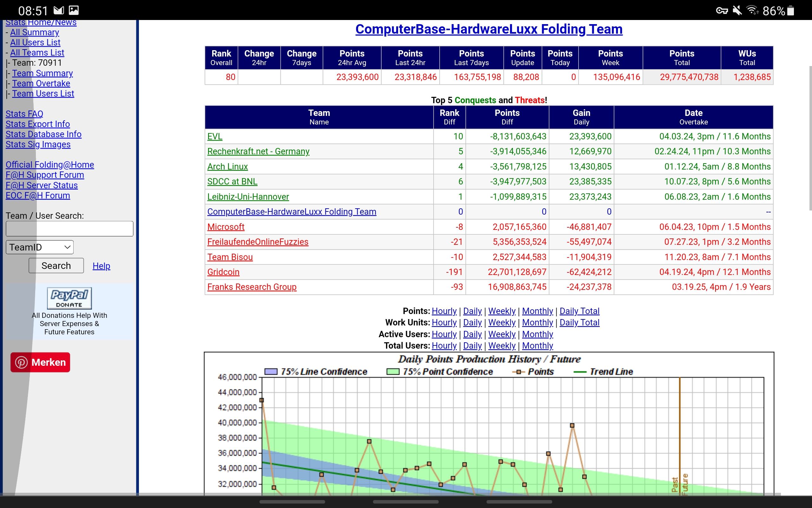
Task: Tap the VPN key icon in status bar
Action: pyautogui.click(x=722, y=11)
